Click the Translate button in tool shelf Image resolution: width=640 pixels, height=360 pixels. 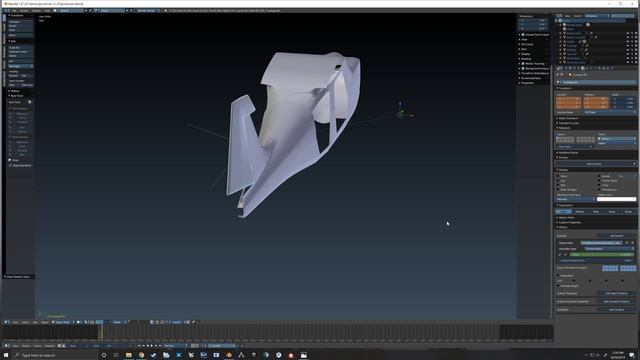point(20,22)
